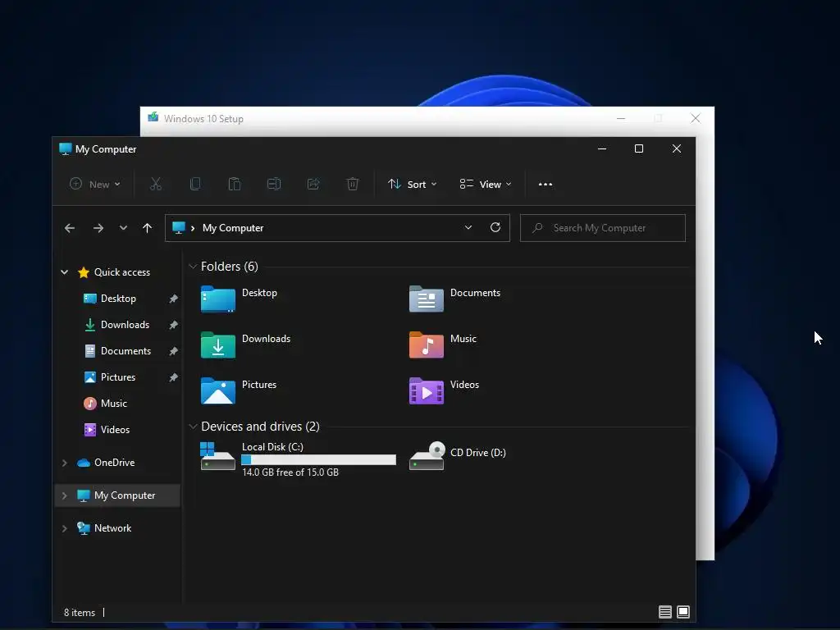Minimize the Windows 10 Setup window
Viewport: 840px width, 630px height.
point(621,118)
